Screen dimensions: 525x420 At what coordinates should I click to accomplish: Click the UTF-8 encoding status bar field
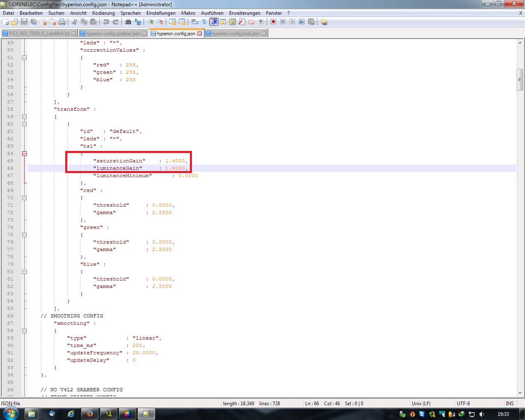463,404
